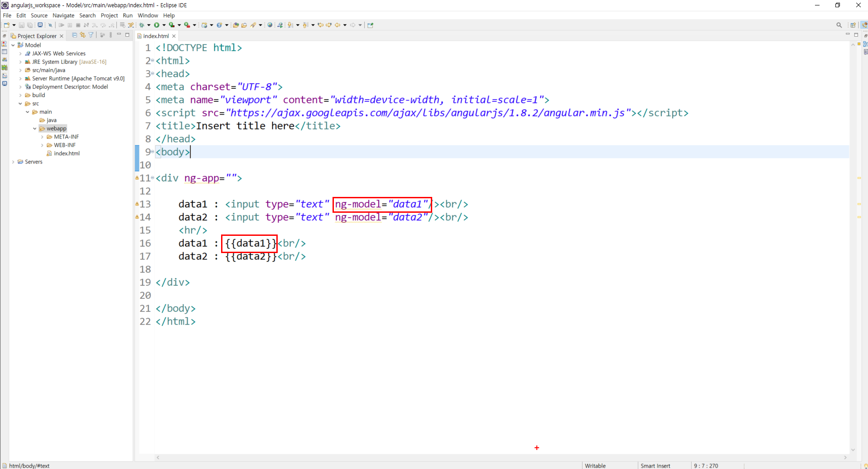Select index.html in Project Explorer

point(67,153)
